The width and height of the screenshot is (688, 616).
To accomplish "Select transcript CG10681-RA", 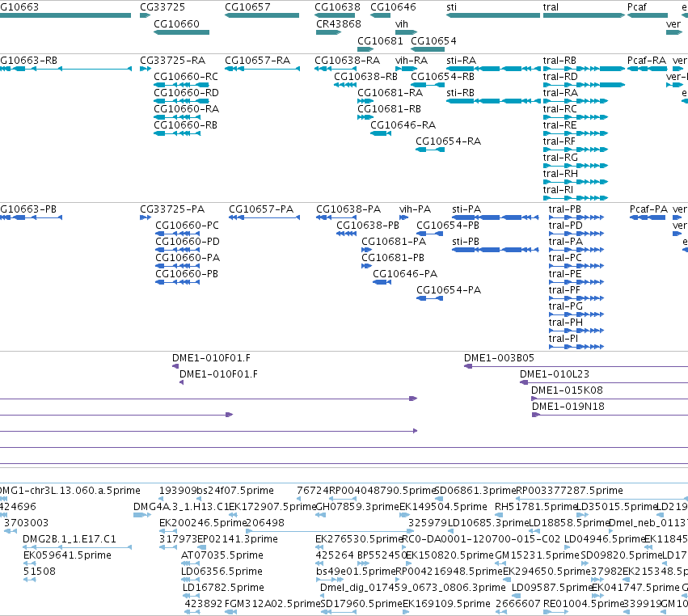I will point(390,93).
